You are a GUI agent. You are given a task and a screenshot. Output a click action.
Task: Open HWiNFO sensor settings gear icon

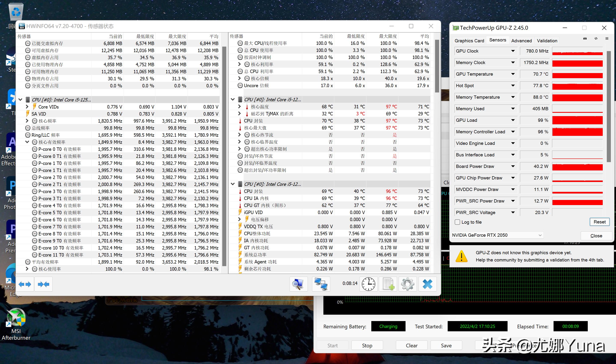[407, 284]
